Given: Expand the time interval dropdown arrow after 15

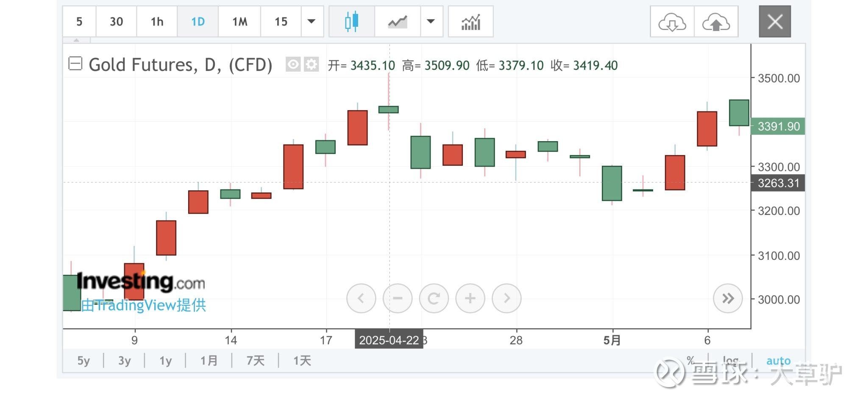Looking at the screenshot, I should point(312,22).
